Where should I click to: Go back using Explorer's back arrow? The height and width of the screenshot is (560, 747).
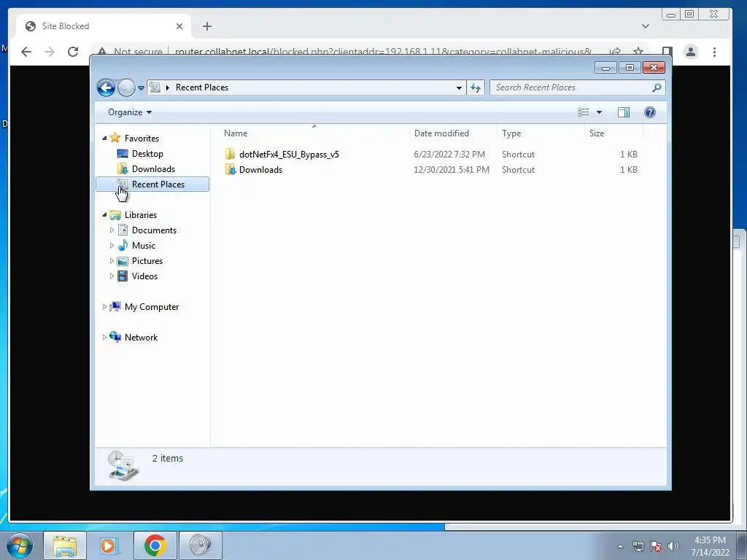click(106, 87)
